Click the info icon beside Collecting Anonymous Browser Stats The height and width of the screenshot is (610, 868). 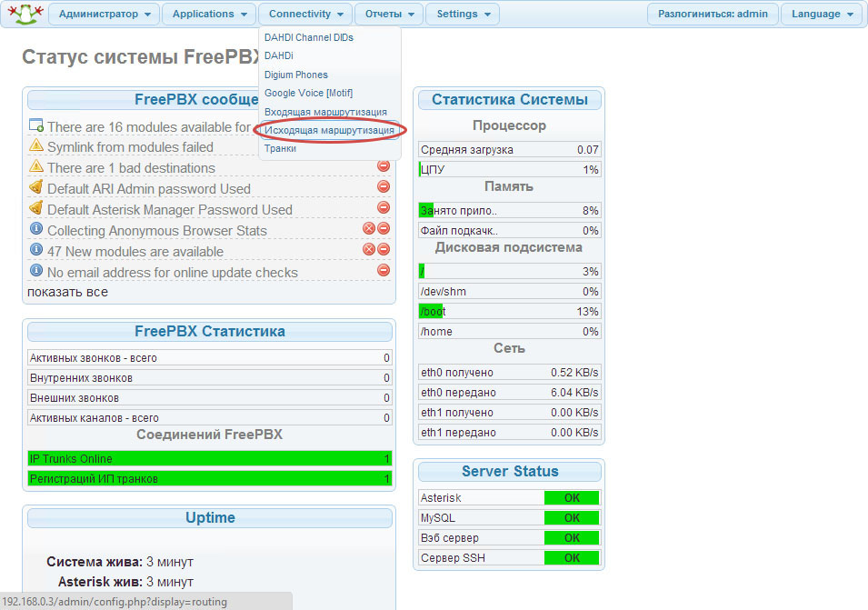36,228
